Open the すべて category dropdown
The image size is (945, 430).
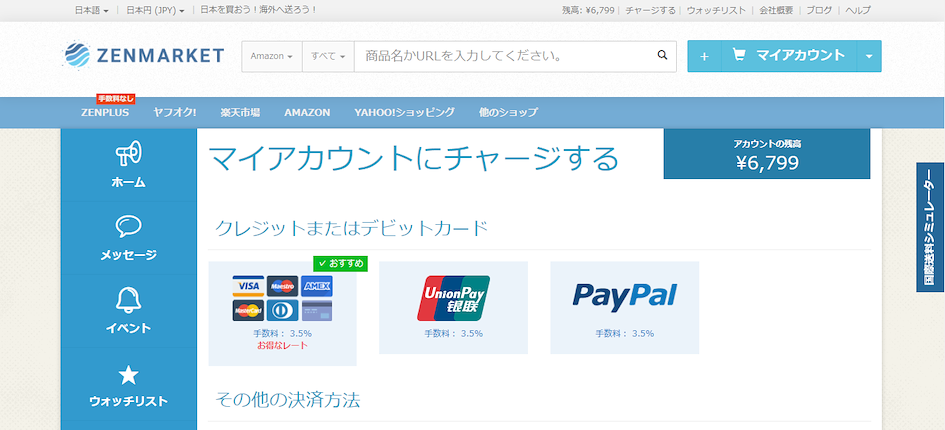coord(328,56)
